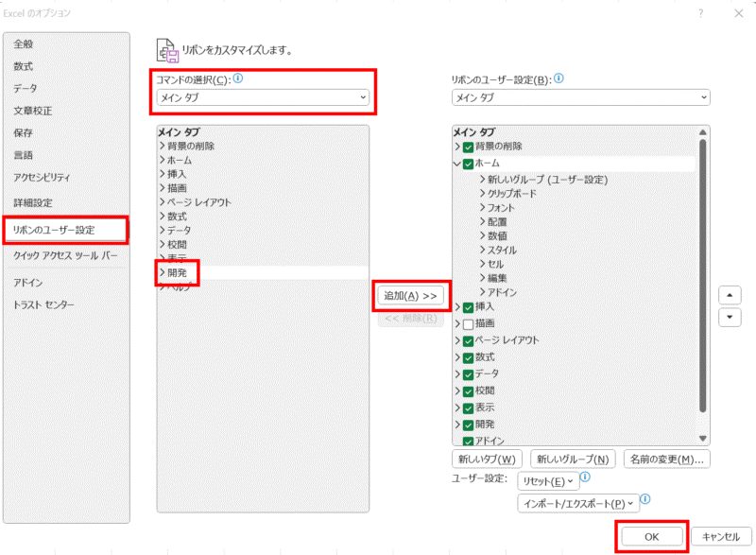756x555 pixels.
Task: Select the 配置 group row
Action: [x=497, y=222]
